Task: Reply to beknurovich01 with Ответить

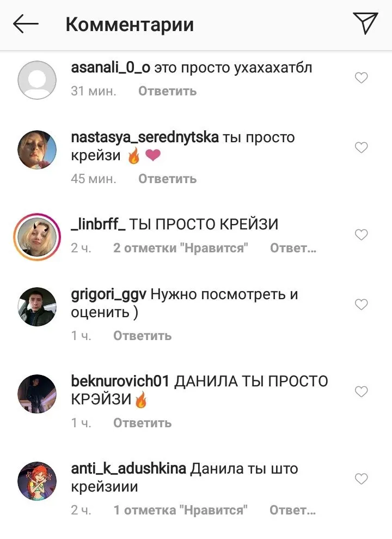Action: tap(143, 423)
